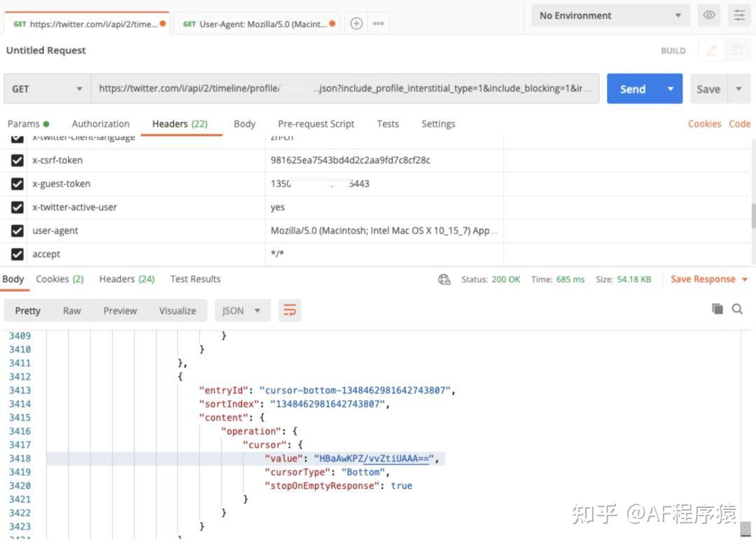Open Cookies via the link

tap(705, 123)
